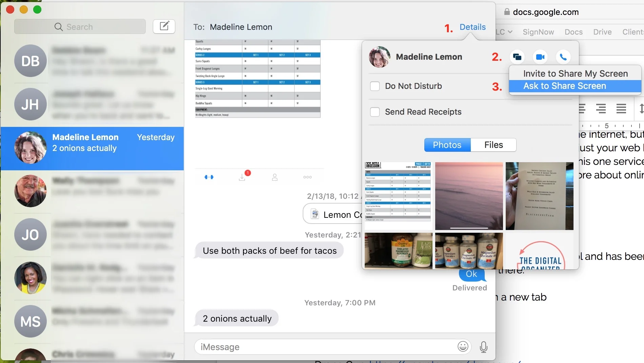644x363 pixels.
Task: Open the chelated magnesium bottles photo
Action: (x=398, y=251)
